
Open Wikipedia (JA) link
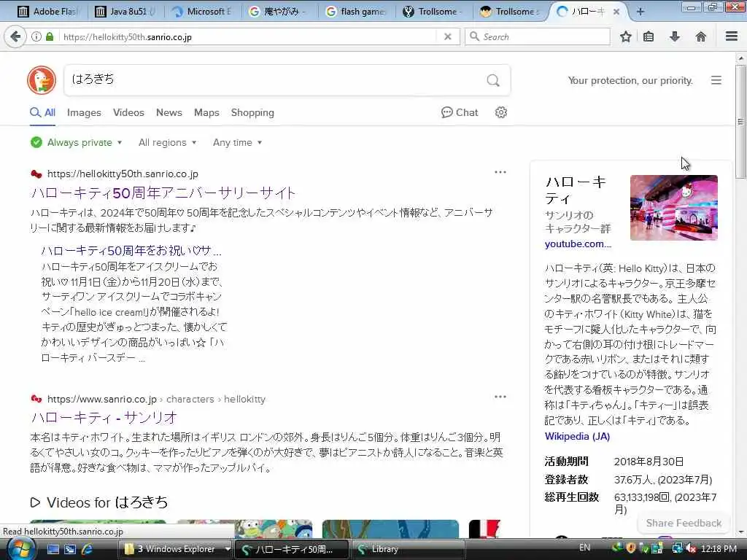point(577,436)
